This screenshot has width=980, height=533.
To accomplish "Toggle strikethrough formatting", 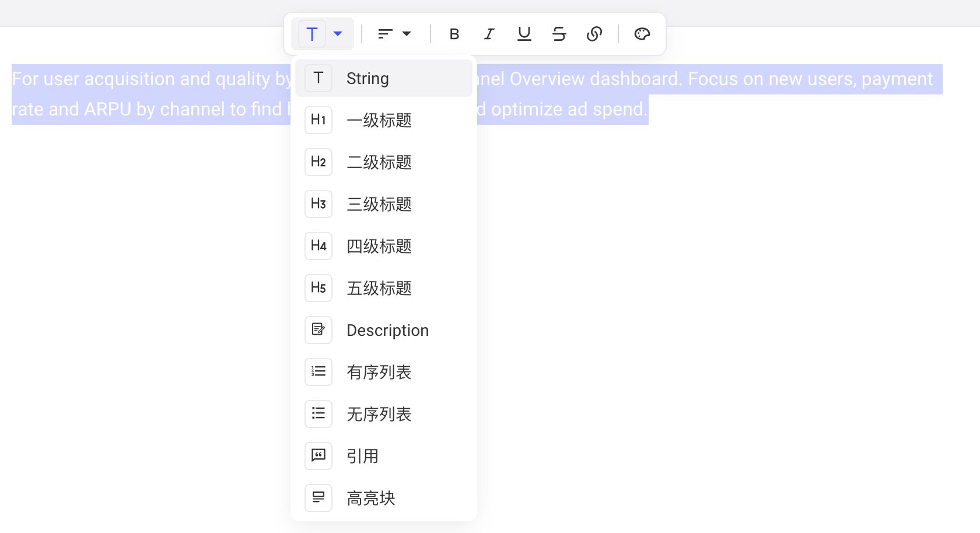I will (559, 34).
